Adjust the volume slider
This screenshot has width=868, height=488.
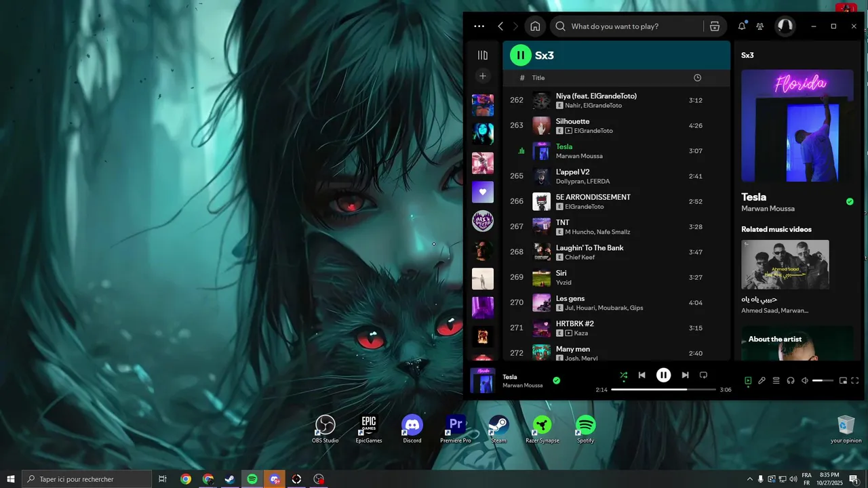(x=823, y=381)
